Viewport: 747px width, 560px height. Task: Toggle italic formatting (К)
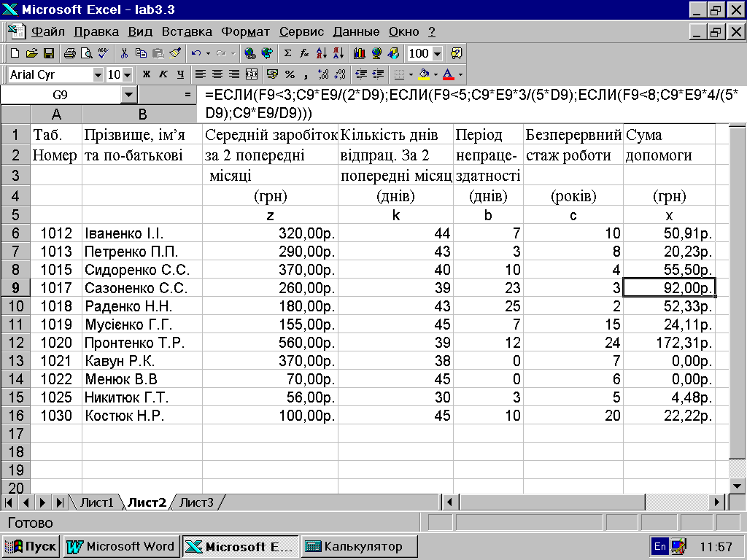tap(163, 74)
